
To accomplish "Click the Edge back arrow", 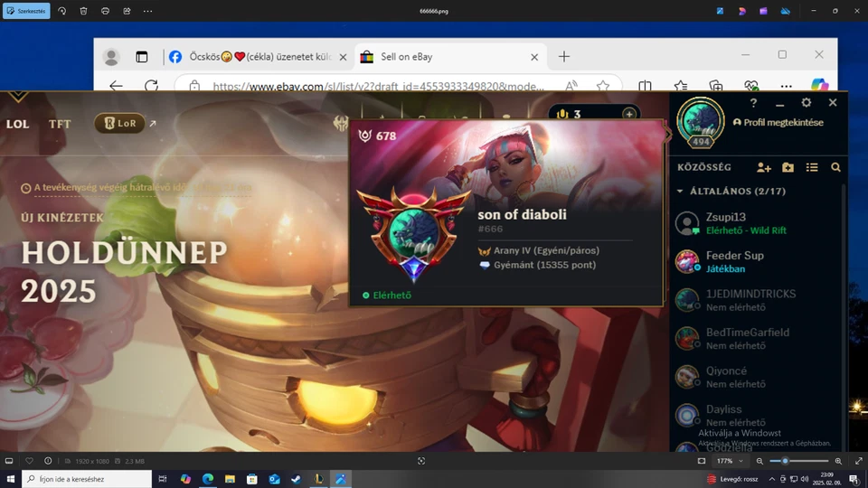I will [116, 86].
